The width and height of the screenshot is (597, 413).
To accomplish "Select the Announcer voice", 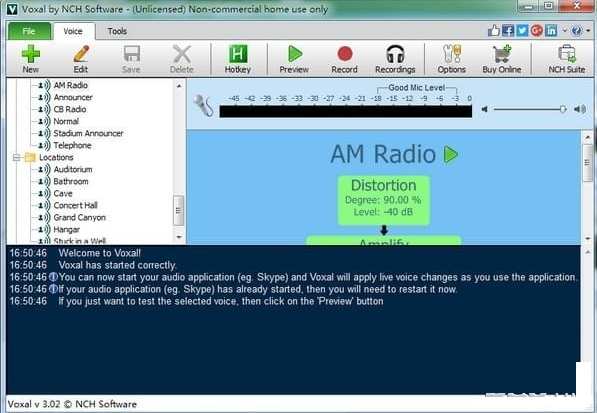I will click(73, 97).
